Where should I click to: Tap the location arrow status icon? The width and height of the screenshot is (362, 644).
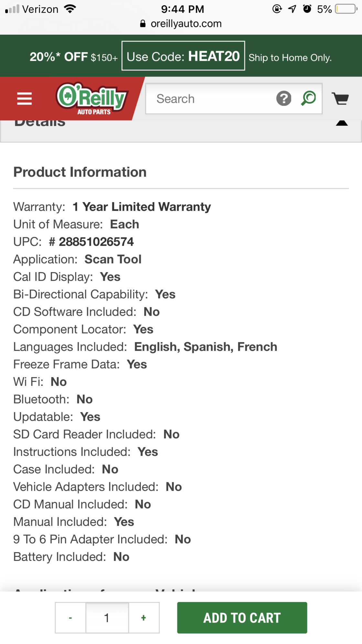[x=292, y=9]
